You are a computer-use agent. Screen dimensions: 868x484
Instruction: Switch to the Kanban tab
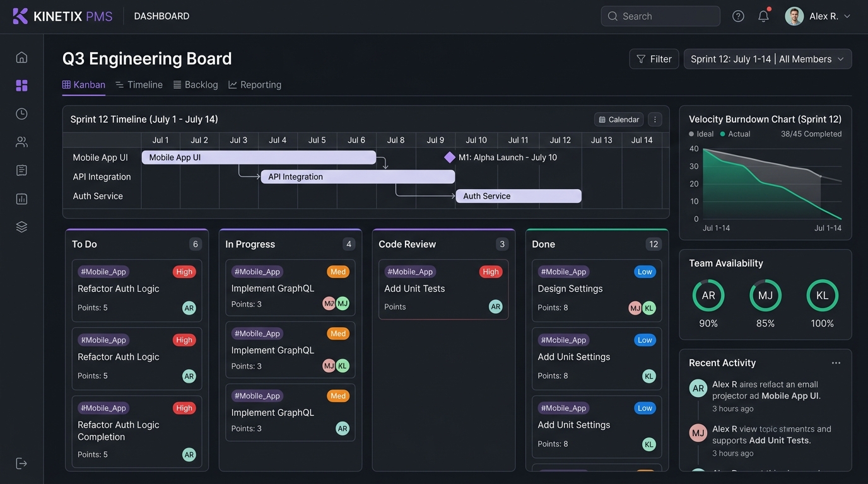84,85
